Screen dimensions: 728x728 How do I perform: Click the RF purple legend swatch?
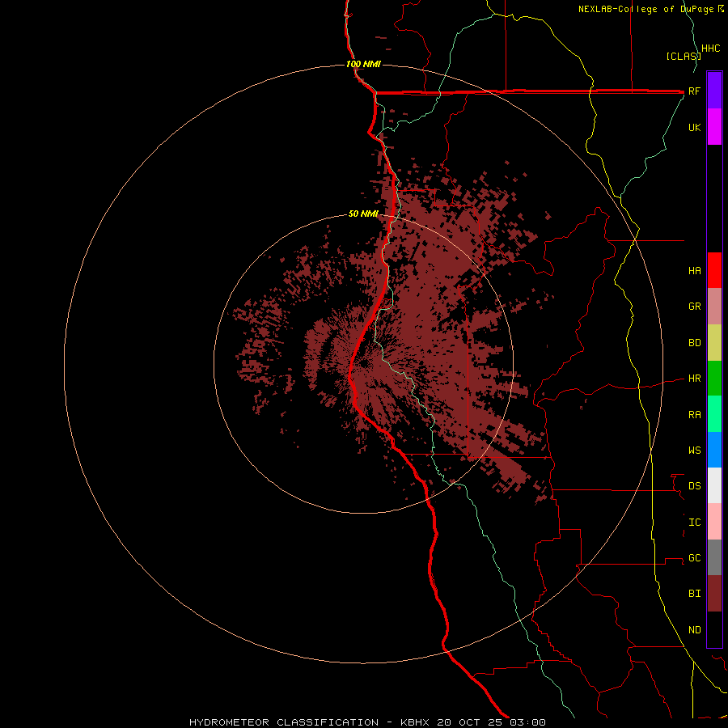coord(714,91)
